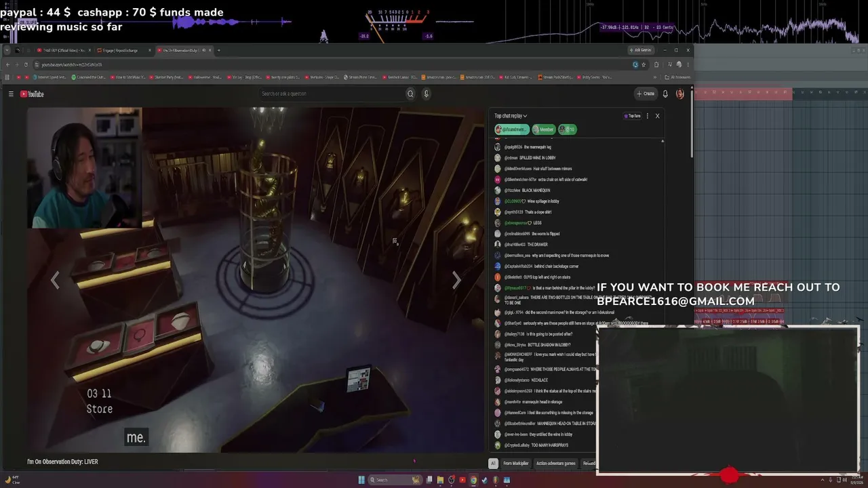
Task: Select the Action-adventure games filter chip
Action: click(x=555, y=464)
